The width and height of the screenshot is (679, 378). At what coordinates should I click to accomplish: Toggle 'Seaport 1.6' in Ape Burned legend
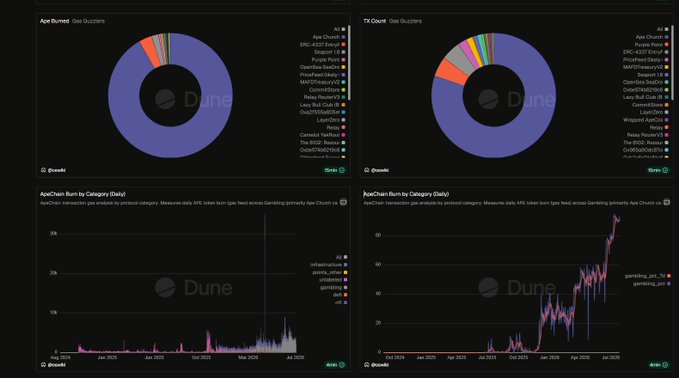pyautogui.click(x=330, y=52)
